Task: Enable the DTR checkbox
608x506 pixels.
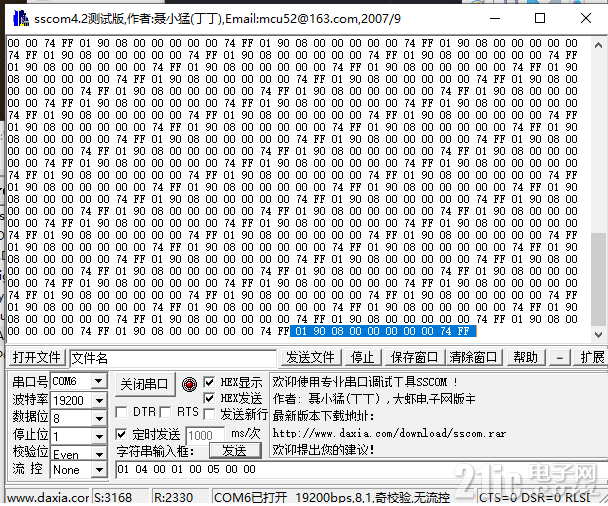Action: coord(121,412)
